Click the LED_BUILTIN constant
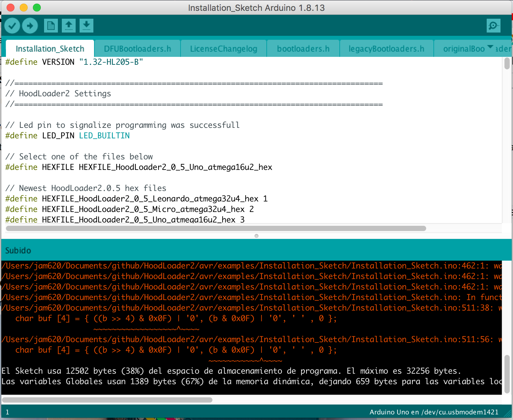513x420 pixels. pyautogui.click(x=104, y=136)
